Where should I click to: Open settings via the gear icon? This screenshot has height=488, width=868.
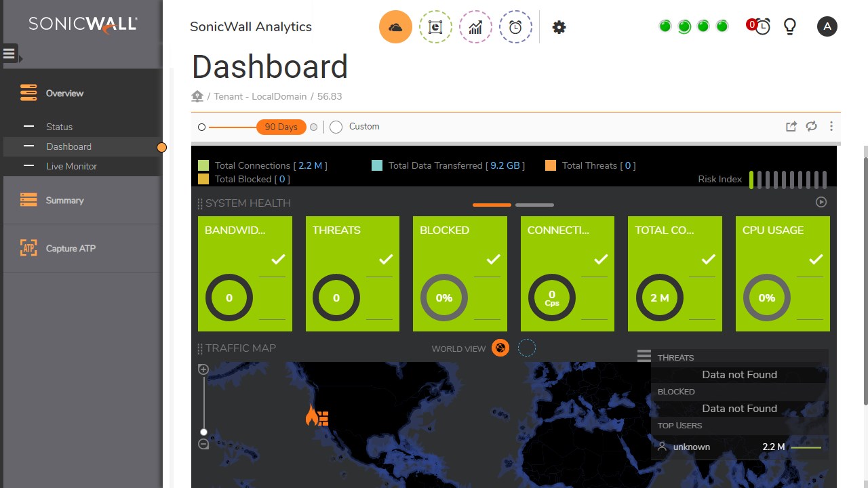559,27
